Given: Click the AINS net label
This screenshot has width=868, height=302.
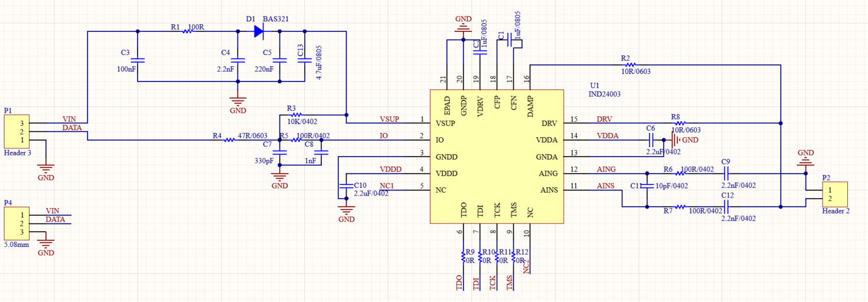Looking at the screenshot, I should 605,186.
